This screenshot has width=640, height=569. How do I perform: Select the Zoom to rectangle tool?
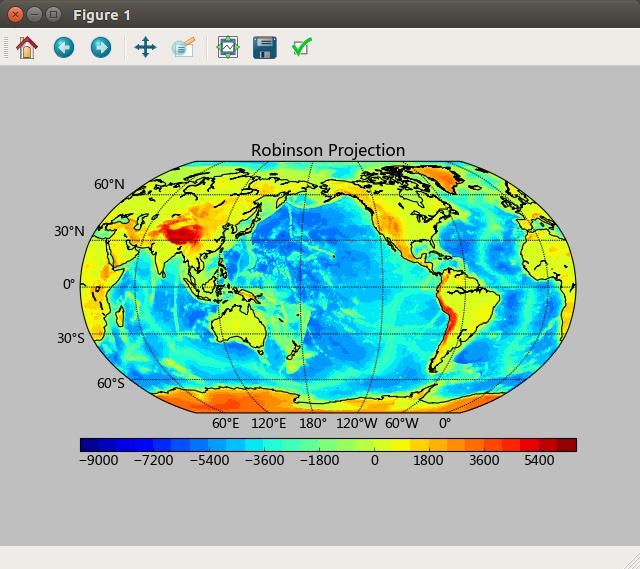pos(183,47)
